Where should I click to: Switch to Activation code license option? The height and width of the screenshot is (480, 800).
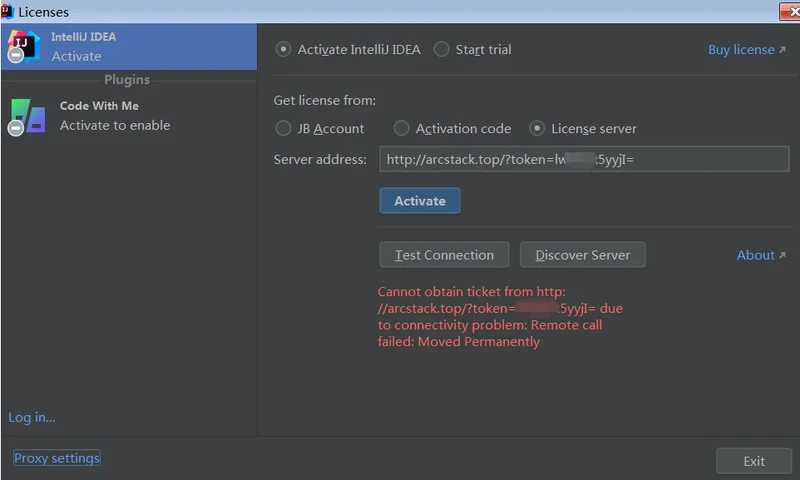tap(402, 128)
